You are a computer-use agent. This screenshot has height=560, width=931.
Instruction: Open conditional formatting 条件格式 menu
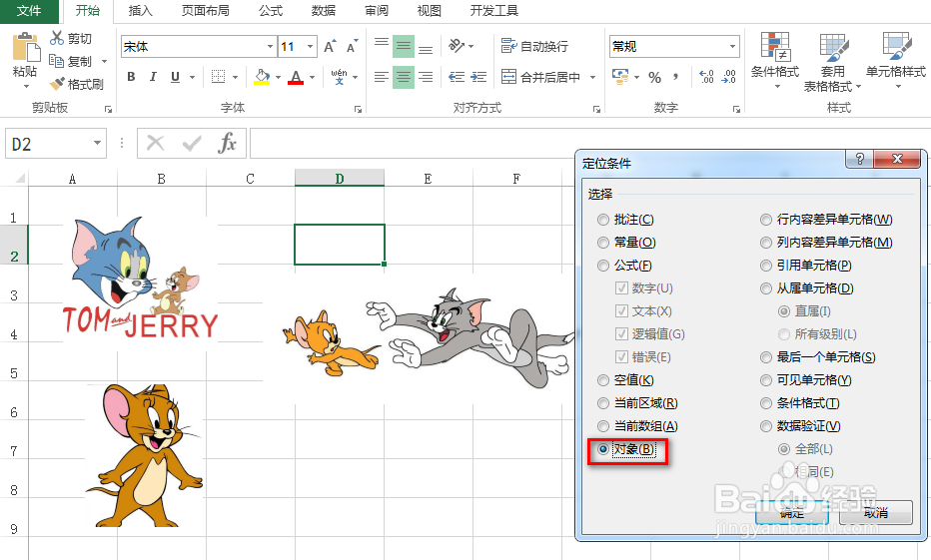775,62
